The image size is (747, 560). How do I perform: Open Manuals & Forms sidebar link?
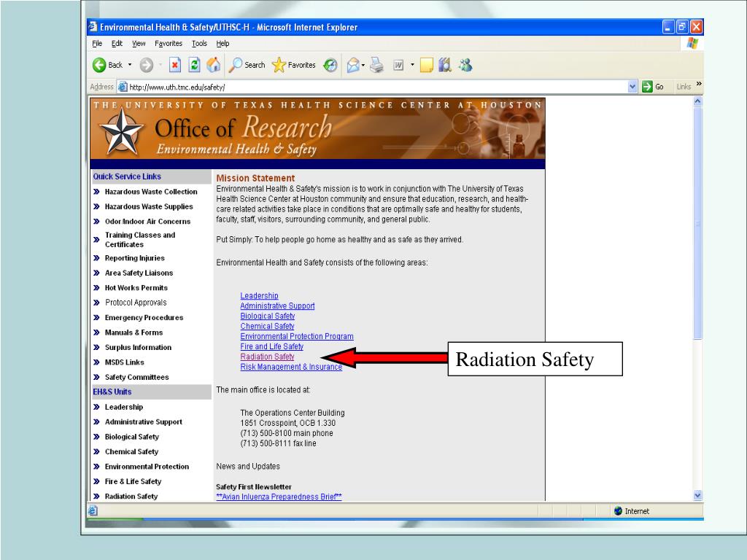click(134, 332)
